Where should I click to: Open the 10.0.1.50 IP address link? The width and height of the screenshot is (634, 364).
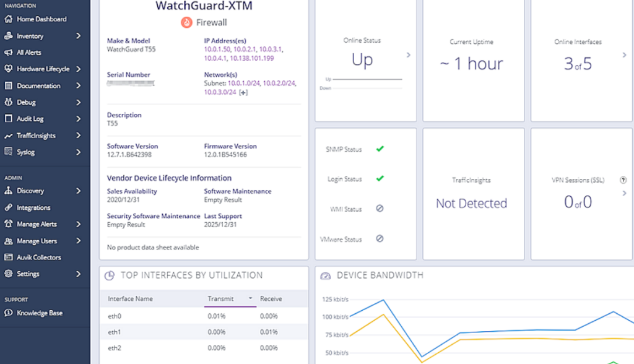coord(217,50)
